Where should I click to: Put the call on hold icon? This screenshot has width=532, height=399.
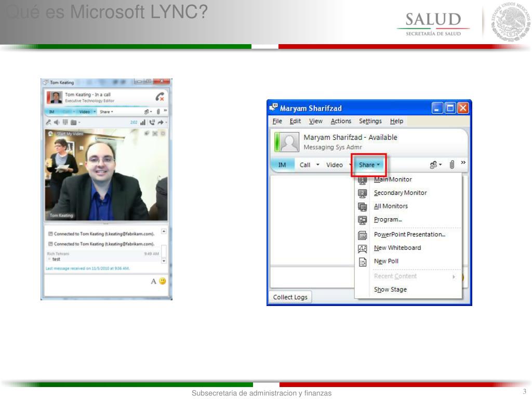(152, 122)
